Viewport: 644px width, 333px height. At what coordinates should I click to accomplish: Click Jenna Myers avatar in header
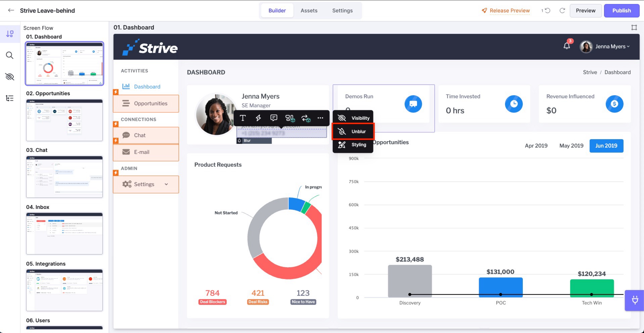(x=586, y=47)
